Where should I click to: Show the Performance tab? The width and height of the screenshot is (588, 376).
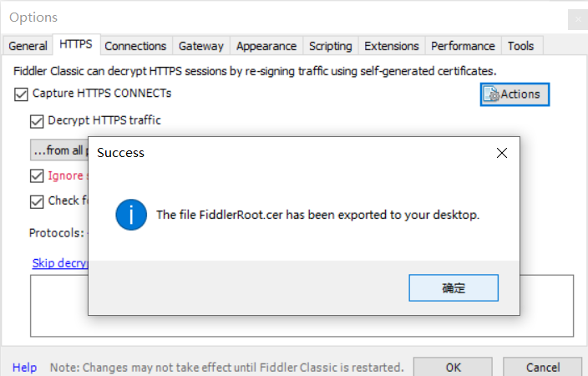click(x=463, y=46)
